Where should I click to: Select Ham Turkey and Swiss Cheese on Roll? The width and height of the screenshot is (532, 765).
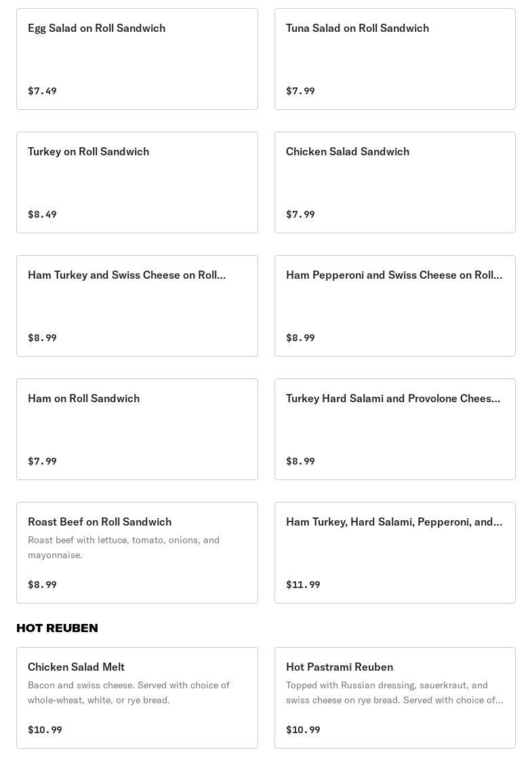tap(137, 306)
